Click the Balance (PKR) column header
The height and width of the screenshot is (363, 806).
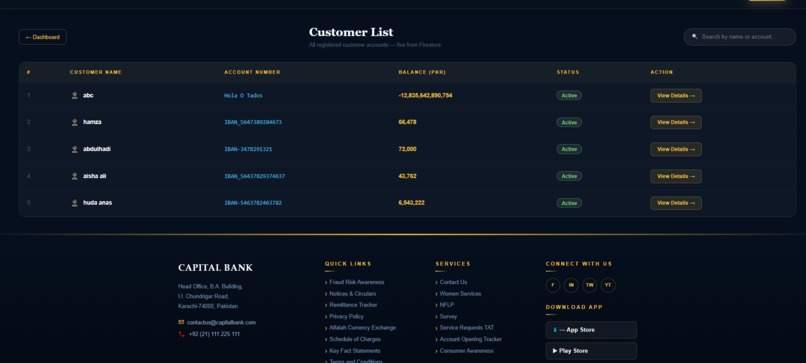point(422,72)
